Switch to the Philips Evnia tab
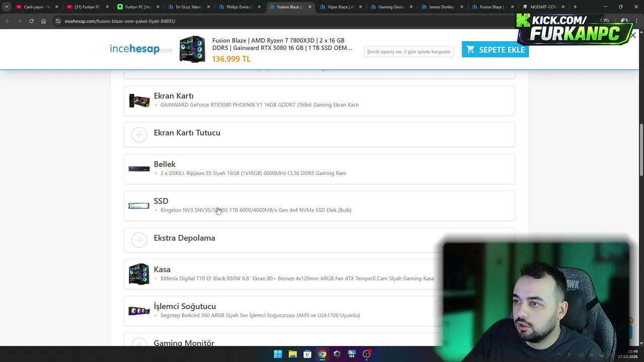The width and height of the screenshot is (644, 362). coord(239,7)
